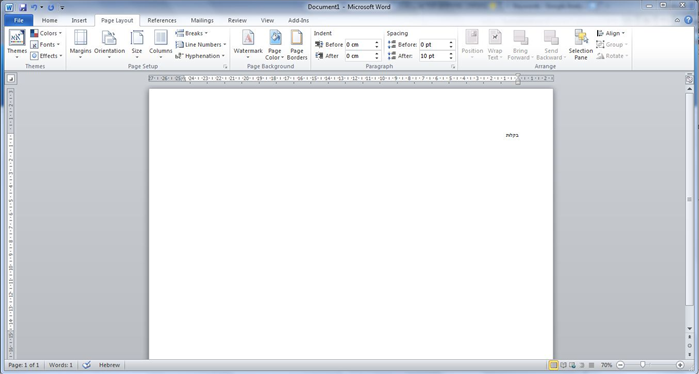Click the zoom slider handle
699x374 pixels.
click(642, 365)
